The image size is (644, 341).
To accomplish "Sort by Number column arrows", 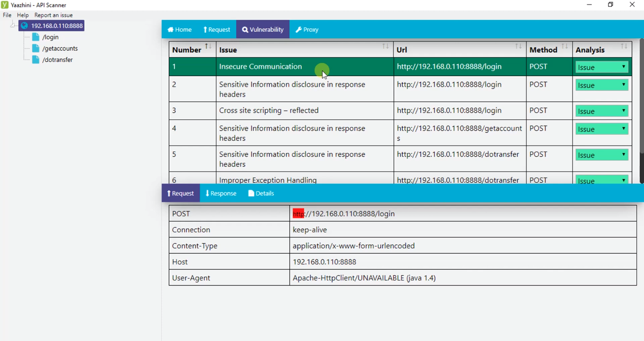I will tap(208, 46).
